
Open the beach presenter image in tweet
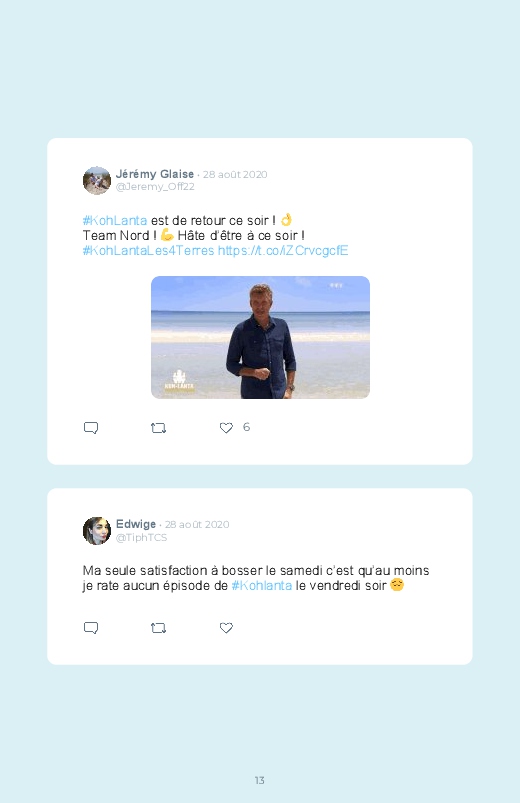click(260, 337)
